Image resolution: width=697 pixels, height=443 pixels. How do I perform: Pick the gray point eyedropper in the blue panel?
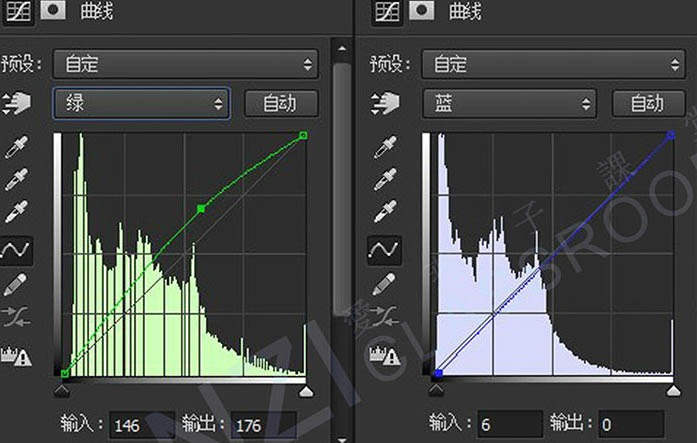coord(385,179)
